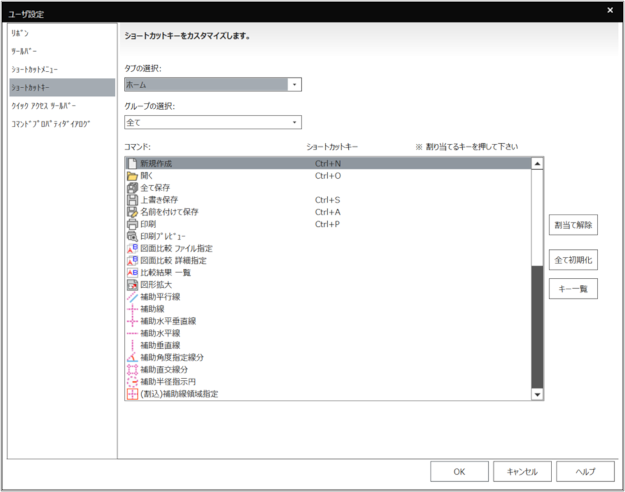
Task: Select the 新規作成 command icon
Action: pos(132,163)
